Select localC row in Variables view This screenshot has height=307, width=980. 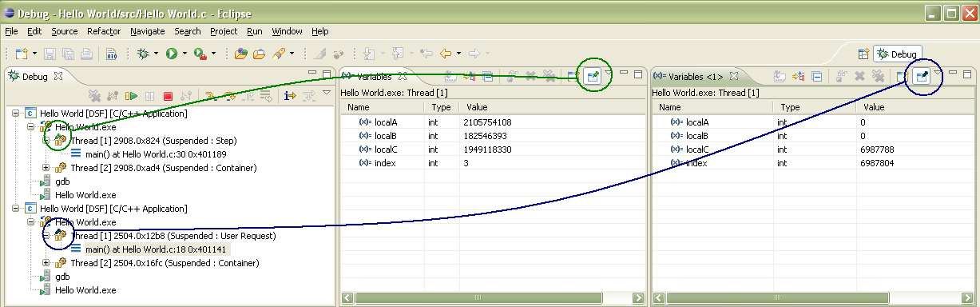point(493,150)
